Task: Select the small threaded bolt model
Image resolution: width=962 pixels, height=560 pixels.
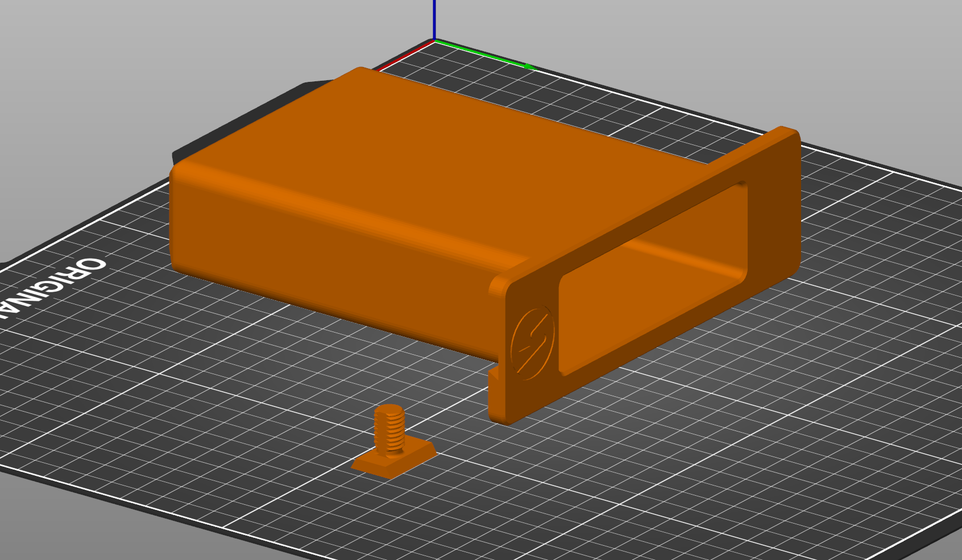Action: coord(393,442)
